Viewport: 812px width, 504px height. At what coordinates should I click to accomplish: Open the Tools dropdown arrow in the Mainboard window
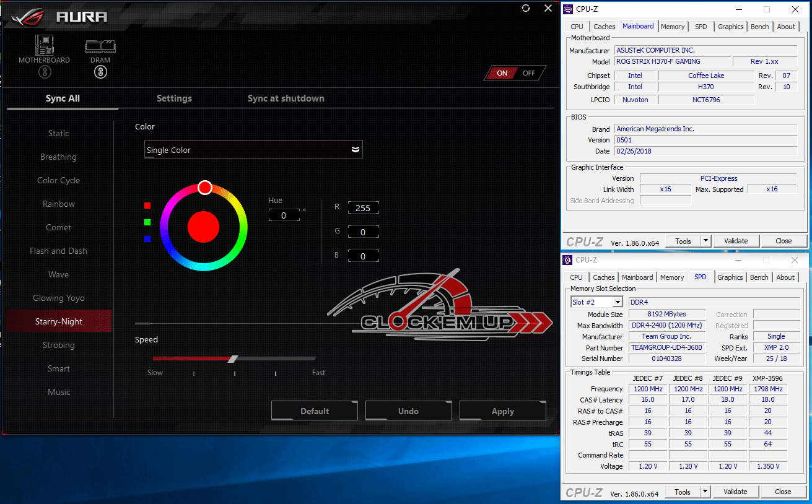pos(705,241)
